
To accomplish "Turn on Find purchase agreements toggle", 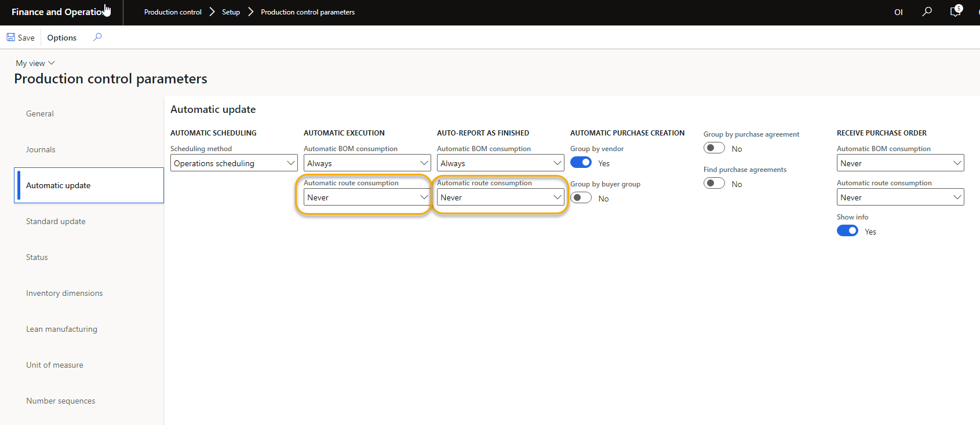I will coord(714,184).
